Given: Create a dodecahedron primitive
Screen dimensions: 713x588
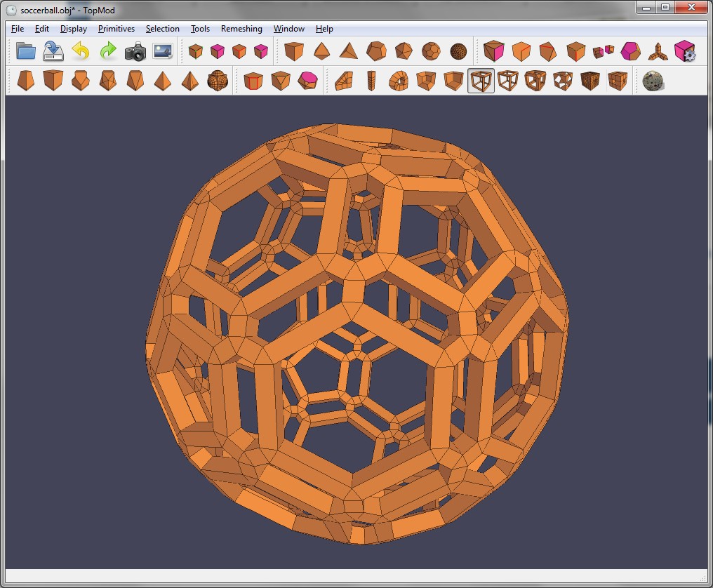Looking at the screenshot, I should click(x=376, y=51).
